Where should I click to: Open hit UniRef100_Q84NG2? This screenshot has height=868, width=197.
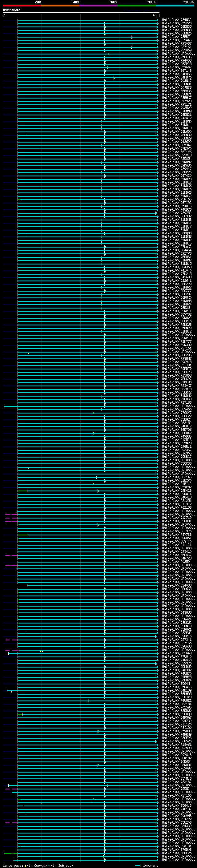177,20
